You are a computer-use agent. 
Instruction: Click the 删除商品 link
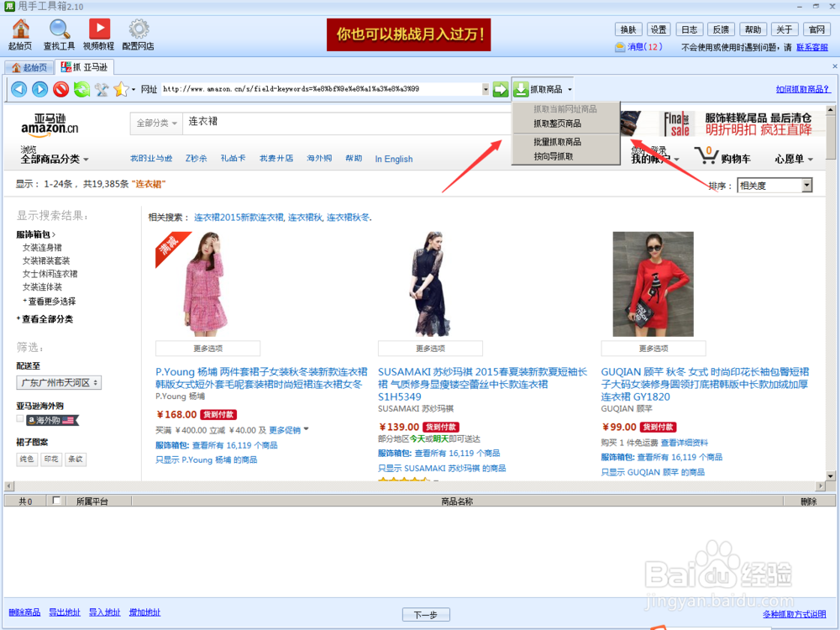[24, 612]
